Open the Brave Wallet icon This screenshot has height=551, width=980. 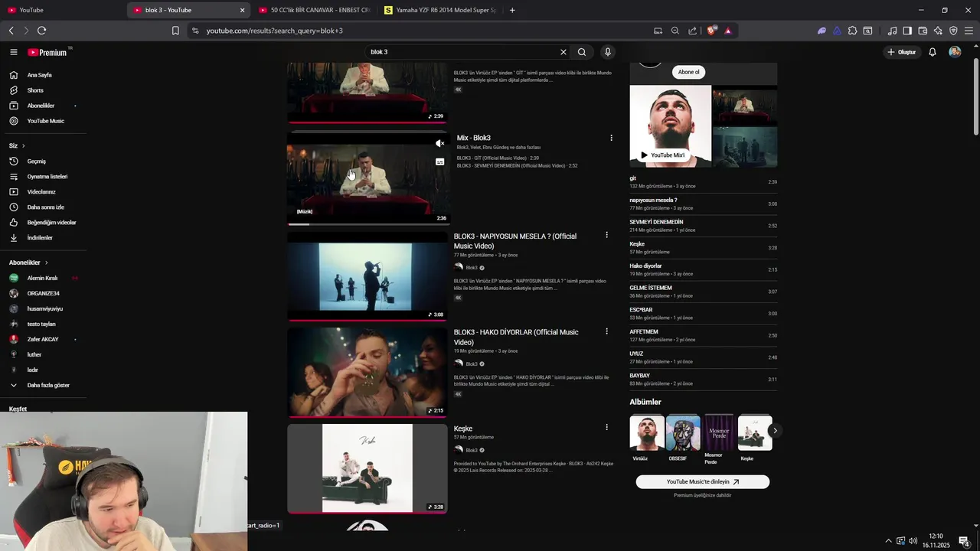click(x=923, y=31)
